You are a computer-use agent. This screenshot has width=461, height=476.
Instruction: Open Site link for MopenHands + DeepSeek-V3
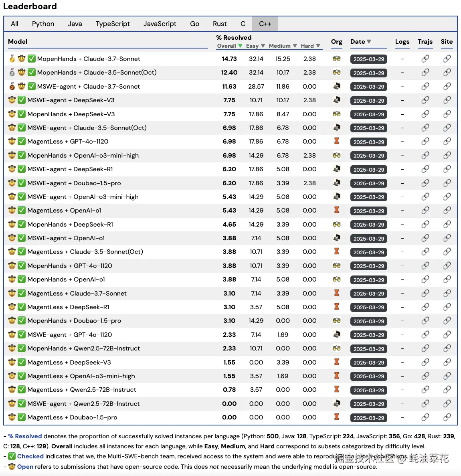tap(447, 114)
